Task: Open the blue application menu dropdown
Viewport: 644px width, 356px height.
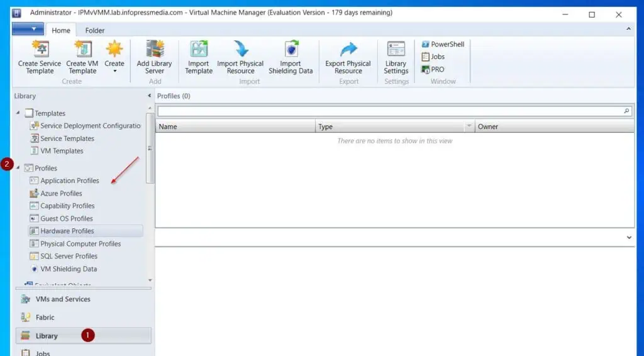Action: tap(28, 29)
